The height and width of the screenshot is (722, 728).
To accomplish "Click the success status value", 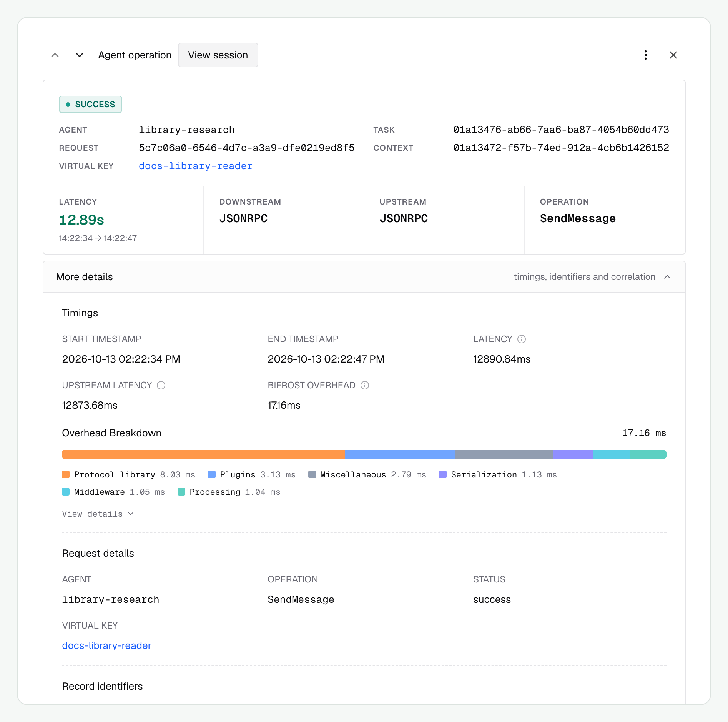I will coord(492,599).
